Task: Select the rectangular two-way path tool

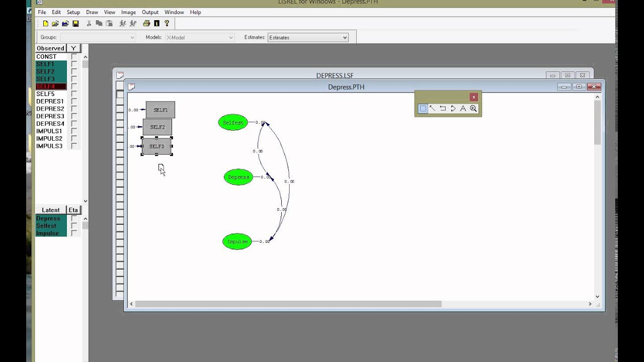Action: point(443,109)
